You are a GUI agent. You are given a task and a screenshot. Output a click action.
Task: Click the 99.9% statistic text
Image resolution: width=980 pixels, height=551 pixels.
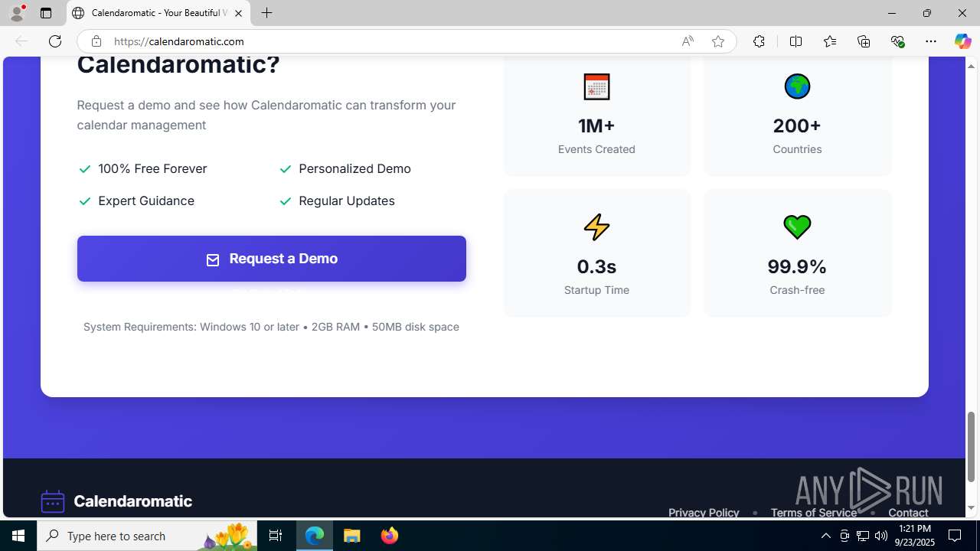797,266
